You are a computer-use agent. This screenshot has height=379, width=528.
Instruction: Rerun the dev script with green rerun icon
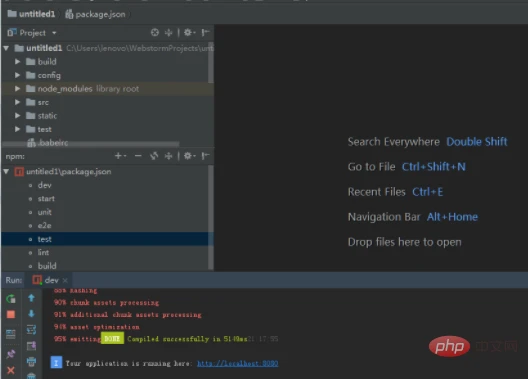click(11, 299)
